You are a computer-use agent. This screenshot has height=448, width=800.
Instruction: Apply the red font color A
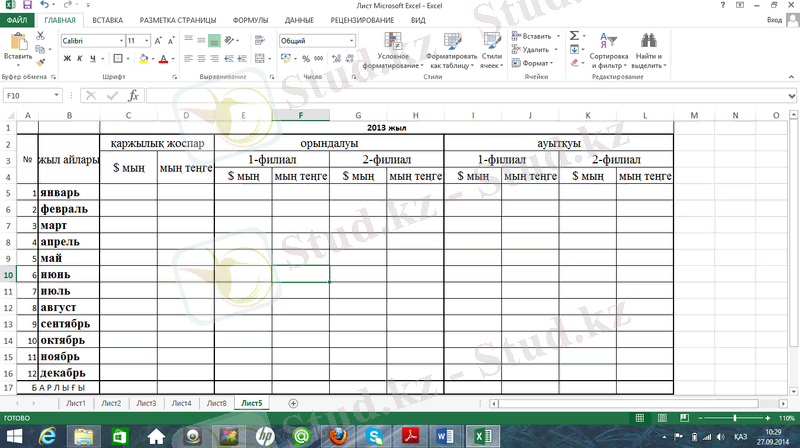pos(163,59)
